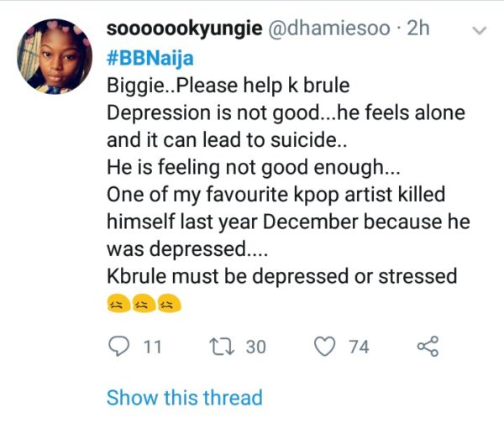Click the first sad emoji in the tweet

point(118,304)
